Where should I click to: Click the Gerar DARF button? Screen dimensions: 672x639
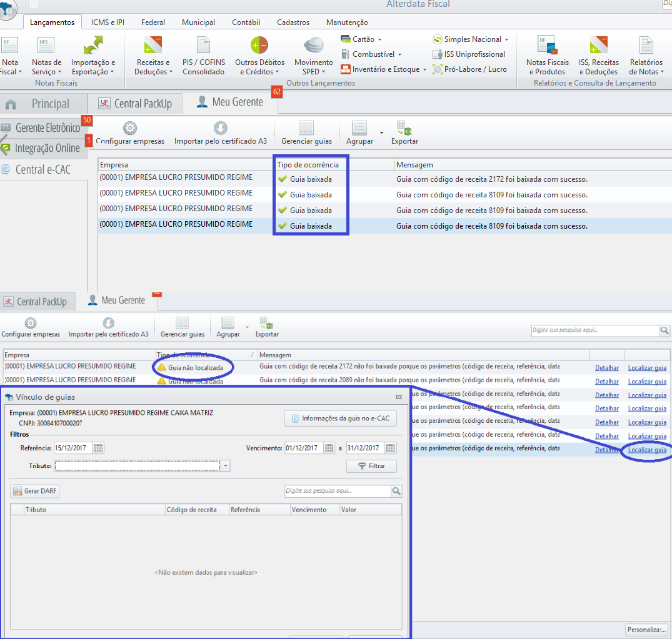(35, 491)
